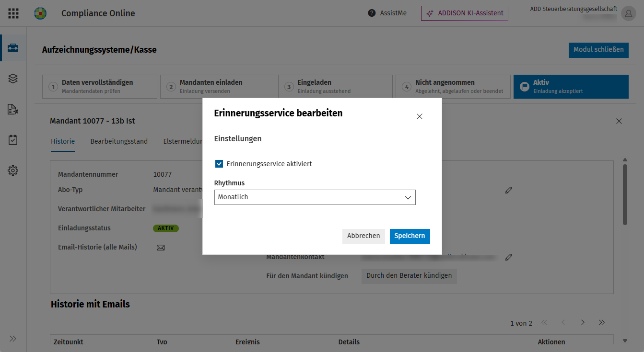Switch to the Bearbeitungsstand tab
Image resolution: width=644 pixels, height=352 pixels.
tap(119, 141)
